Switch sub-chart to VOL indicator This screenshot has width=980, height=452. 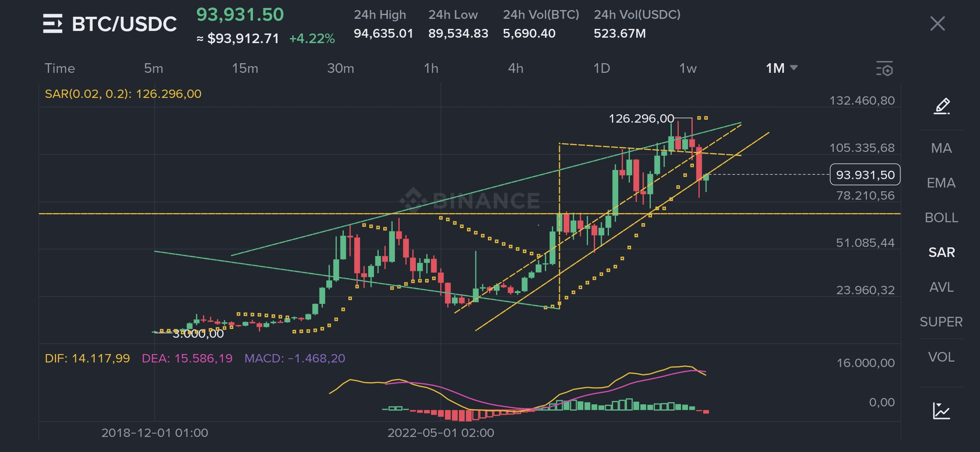[x=941, y=357]
